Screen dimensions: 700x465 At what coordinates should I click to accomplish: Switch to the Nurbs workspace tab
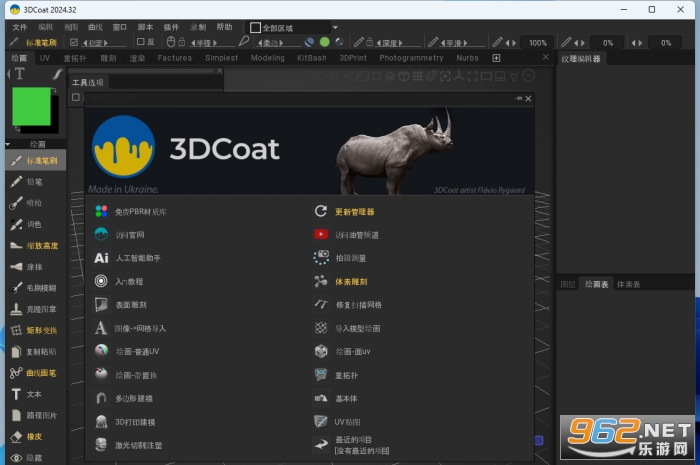point(467,58)
